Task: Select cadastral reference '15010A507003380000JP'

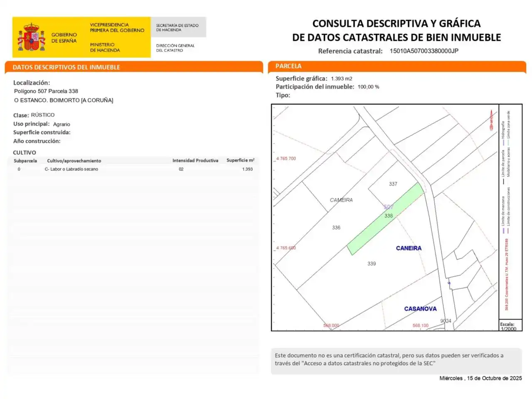Action: coord(424,51)
